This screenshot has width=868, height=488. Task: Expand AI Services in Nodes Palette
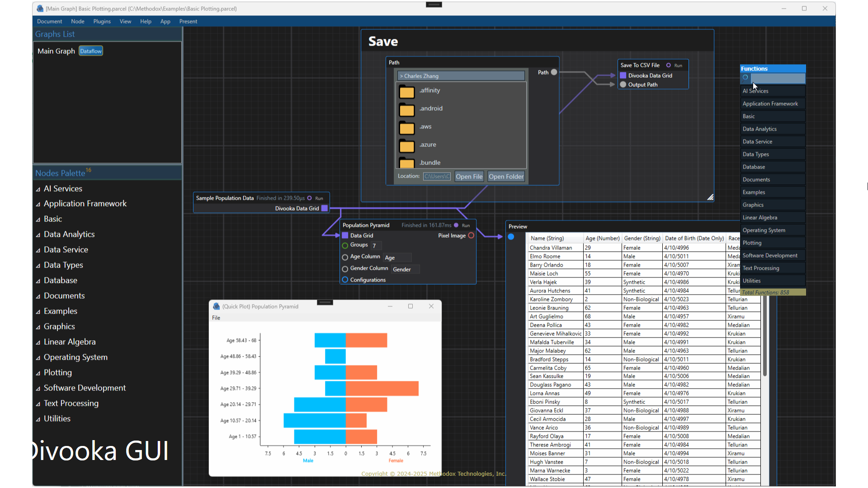click(x=38, y=189)
